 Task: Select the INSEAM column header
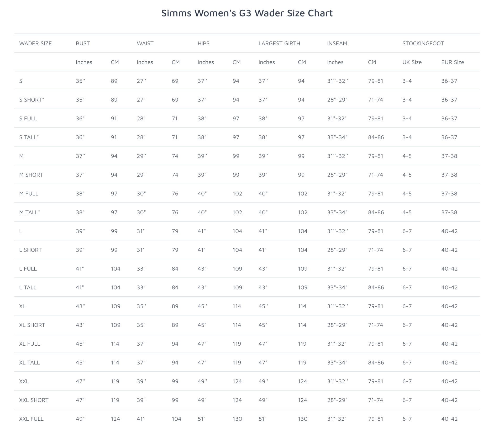[337, 44]
